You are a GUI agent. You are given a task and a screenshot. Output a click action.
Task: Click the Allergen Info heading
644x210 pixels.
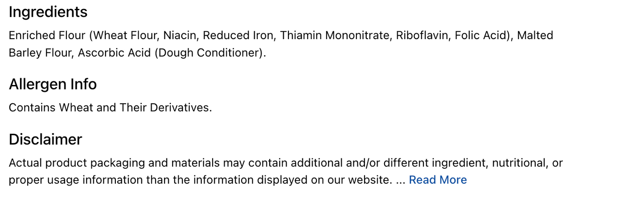[x=53, y=84]
